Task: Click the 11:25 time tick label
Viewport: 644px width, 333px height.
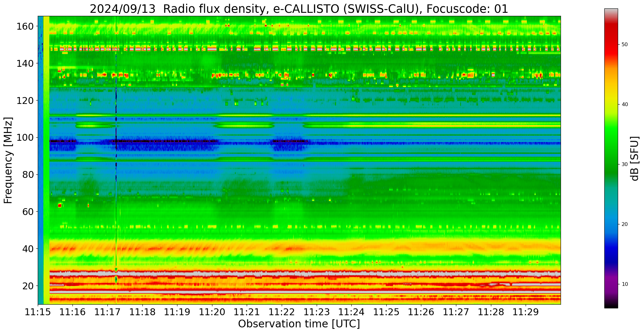Action: click(x=386, y=312)
